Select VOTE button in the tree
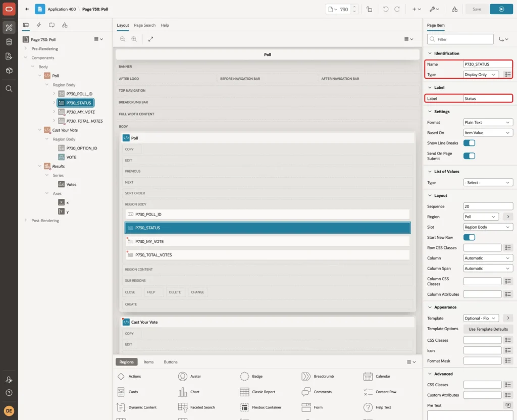 pyautogui.click(x=71, y=157)
